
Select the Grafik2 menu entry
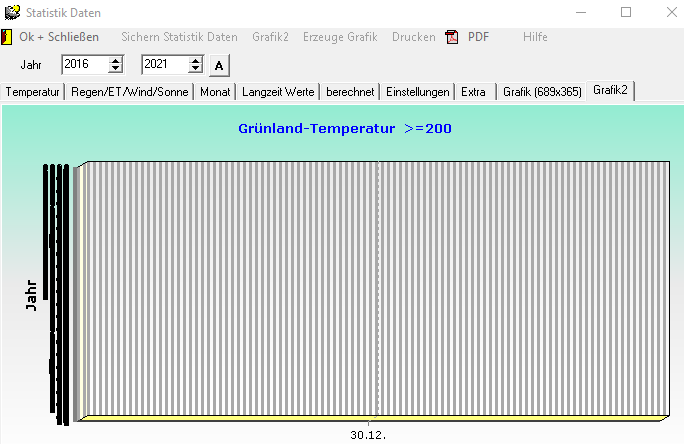pos(270,37)
